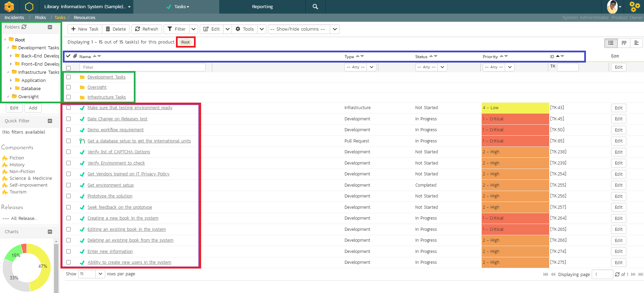The width and height of the screenshot is (644, 293).
Task: Check the box for Demo workflow requirement
Action: click(x=69, y=130)
